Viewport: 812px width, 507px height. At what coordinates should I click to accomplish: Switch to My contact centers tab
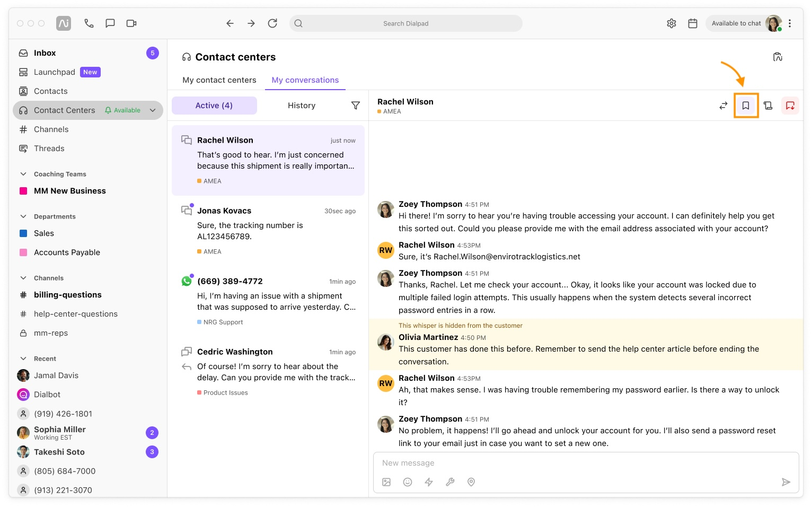(219, 80)
